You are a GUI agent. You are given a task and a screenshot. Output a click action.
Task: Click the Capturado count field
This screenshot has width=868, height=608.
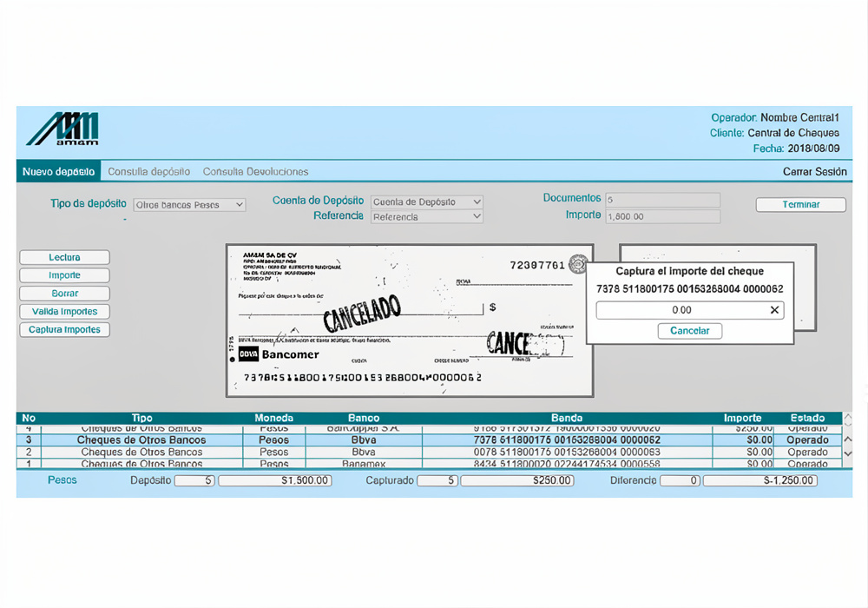[437, 480]
